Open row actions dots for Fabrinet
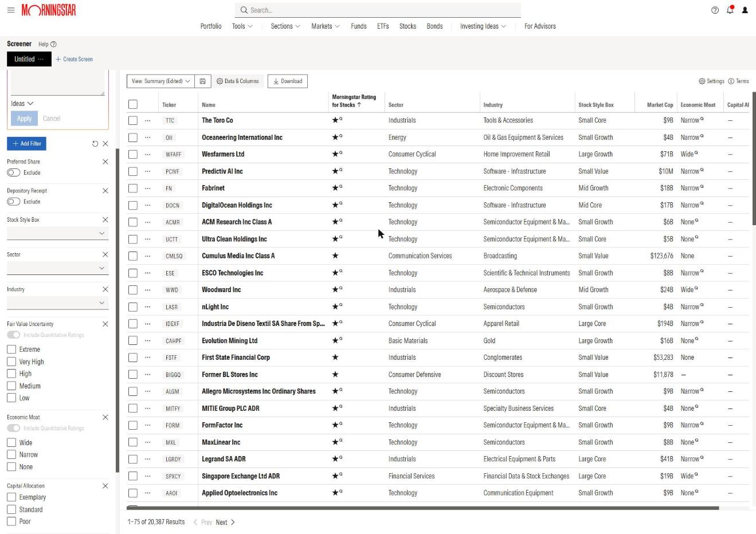756x534 pixels. 147,188
